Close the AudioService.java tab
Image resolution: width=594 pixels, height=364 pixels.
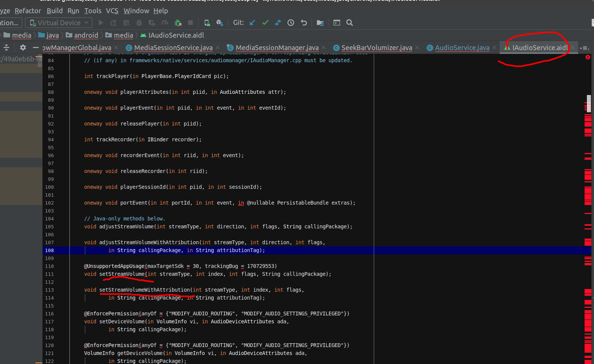click(x=494, y=47)
